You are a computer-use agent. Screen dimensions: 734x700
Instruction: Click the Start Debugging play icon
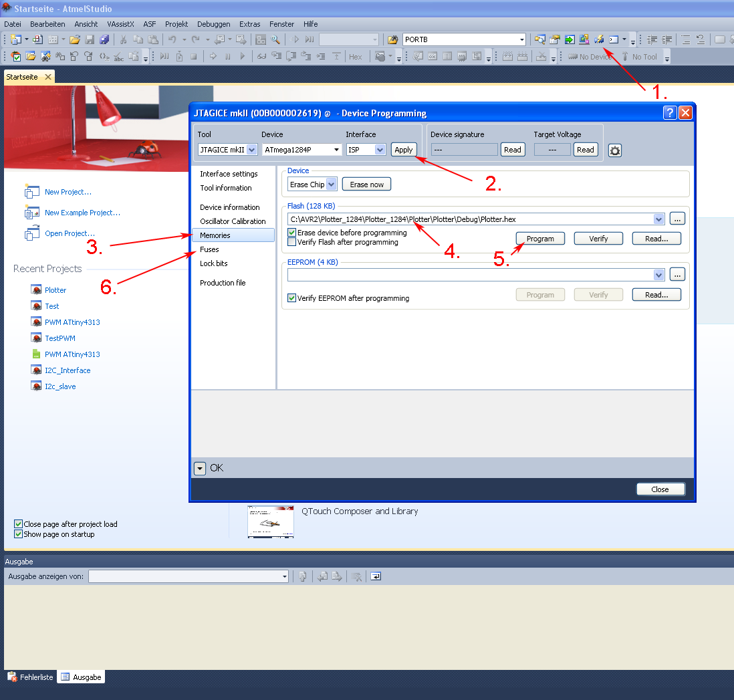pos(295,40)
